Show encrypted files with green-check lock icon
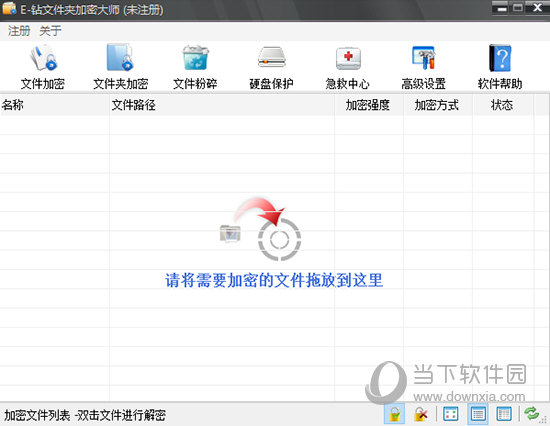This screenshot has height=426, width=550. pyautogui.click(x=395, y=414)
